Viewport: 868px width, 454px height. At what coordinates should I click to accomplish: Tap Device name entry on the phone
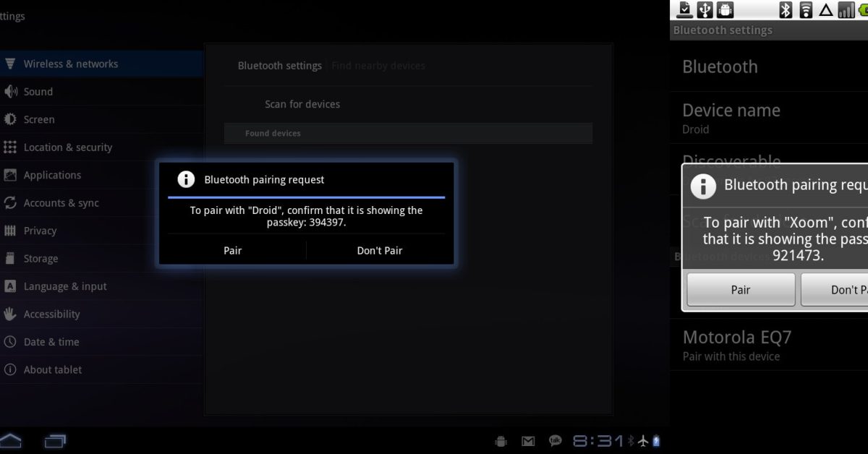(731, 118)
